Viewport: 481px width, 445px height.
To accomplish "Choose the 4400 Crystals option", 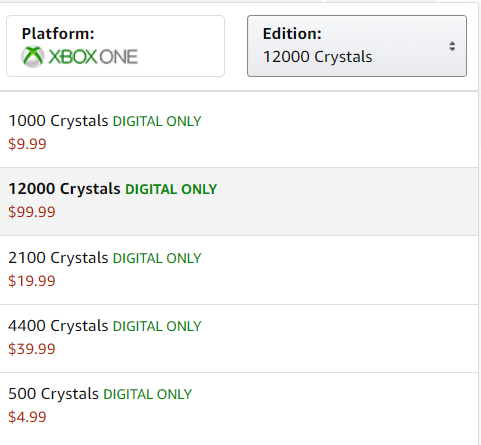I will tap(239, 338).
